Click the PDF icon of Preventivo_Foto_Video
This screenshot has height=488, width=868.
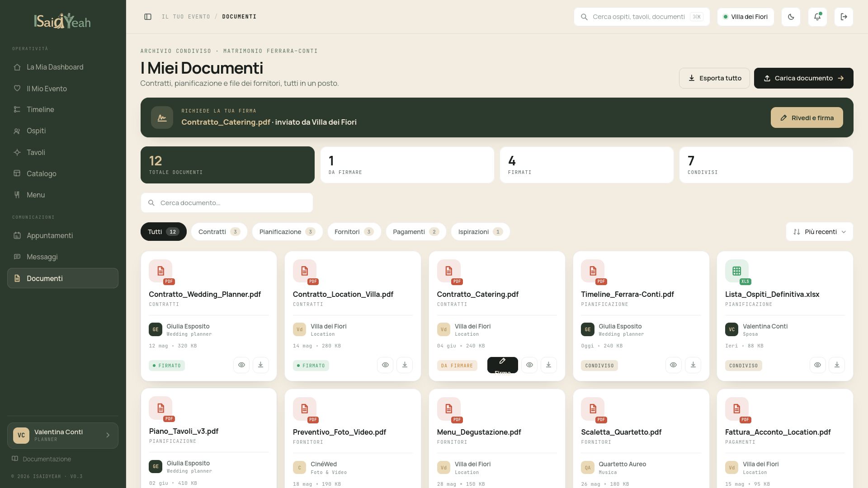coord(305,409)
